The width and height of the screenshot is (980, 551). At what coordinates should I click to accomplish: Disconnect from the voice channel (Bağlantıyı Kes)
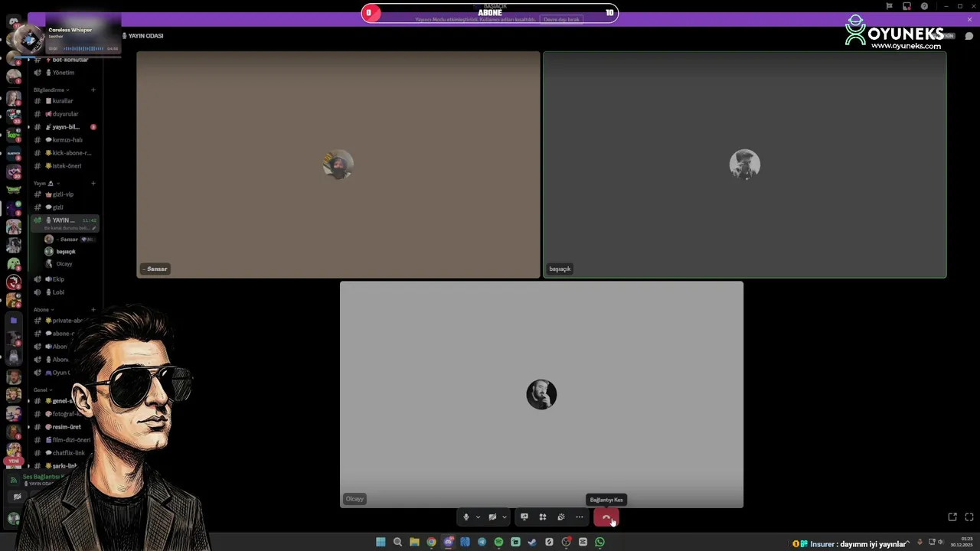point(606,517)
